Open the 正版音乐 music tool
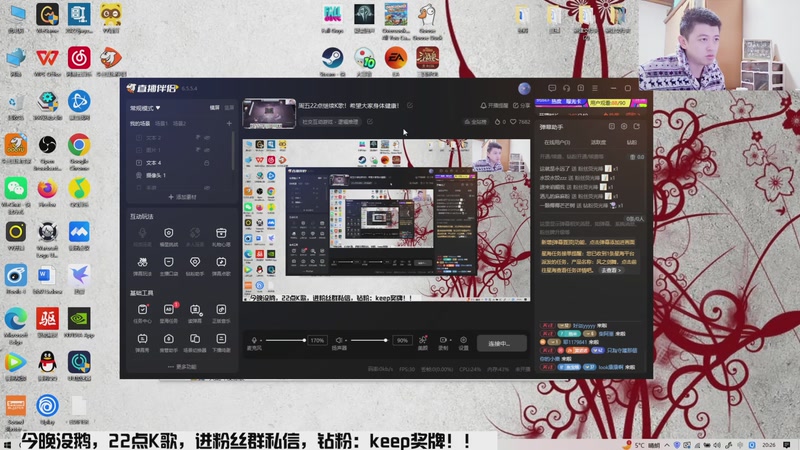The width and height of the screenshot is (800, 450). click(221, 314)
